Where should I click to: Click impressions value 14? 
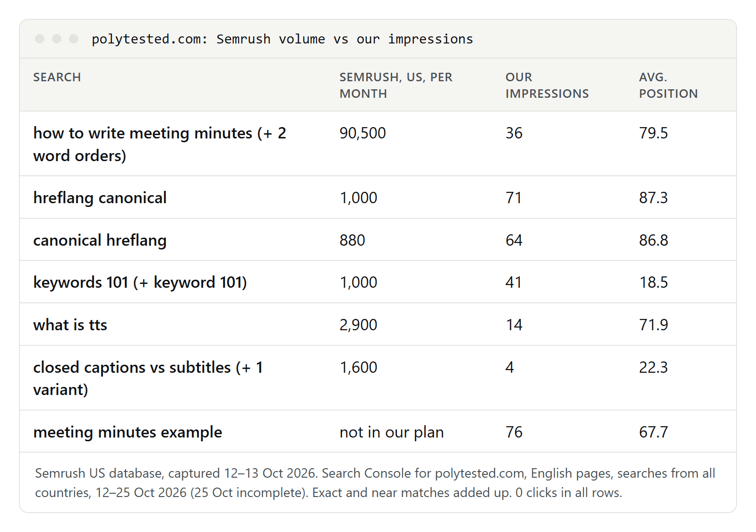[514, 325]
